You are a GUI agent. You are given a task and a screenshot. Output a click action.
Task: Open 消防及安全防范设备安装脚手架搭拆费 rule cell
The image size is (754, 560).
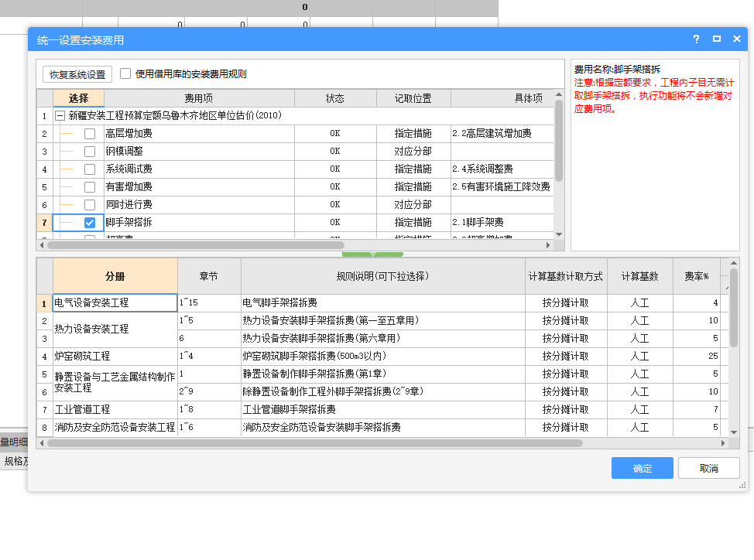pos(382,428)
